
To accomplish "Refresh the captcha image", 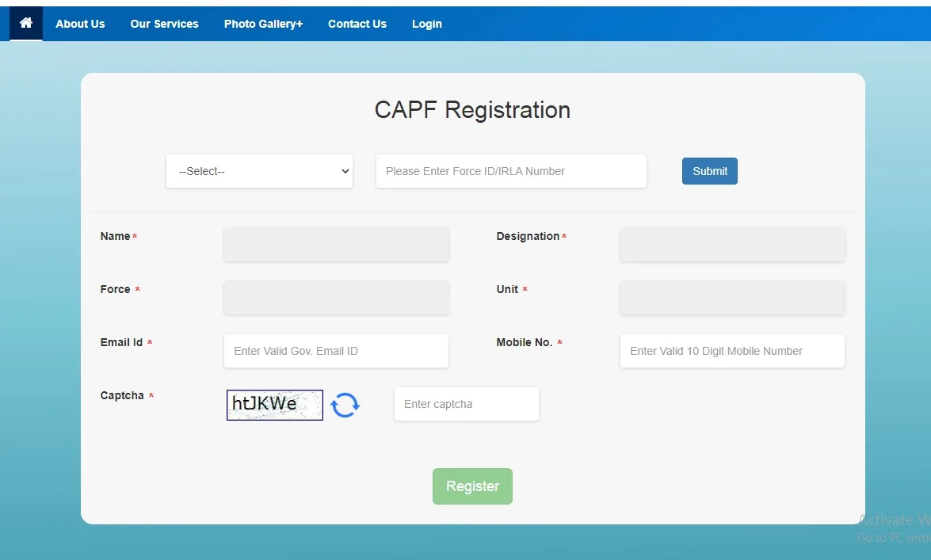I will pyautogui.click(x=345, y=405).
